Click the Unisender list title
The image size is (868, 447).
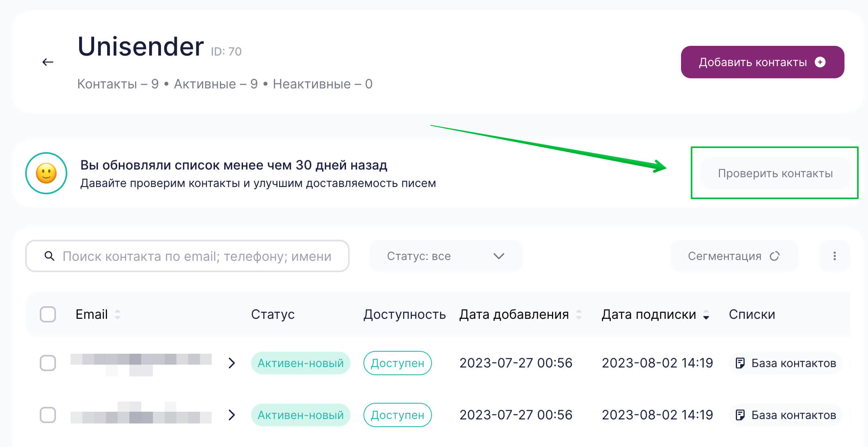coord(141,47)
